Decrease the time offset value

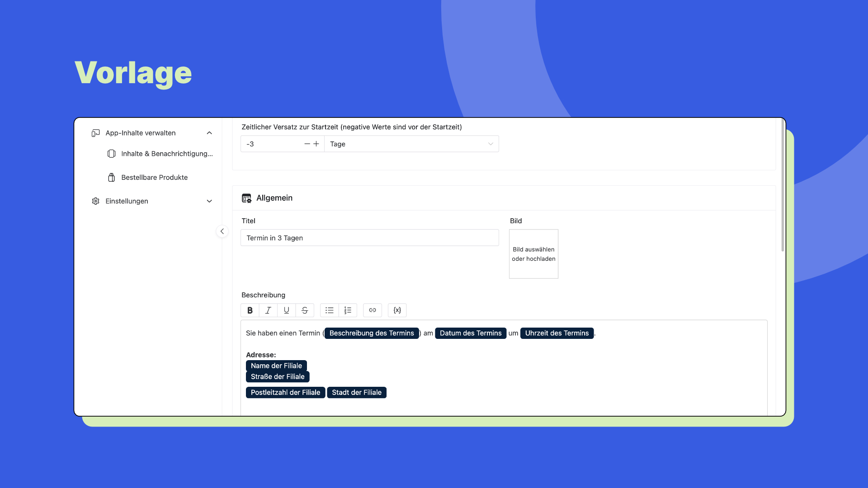307,144
